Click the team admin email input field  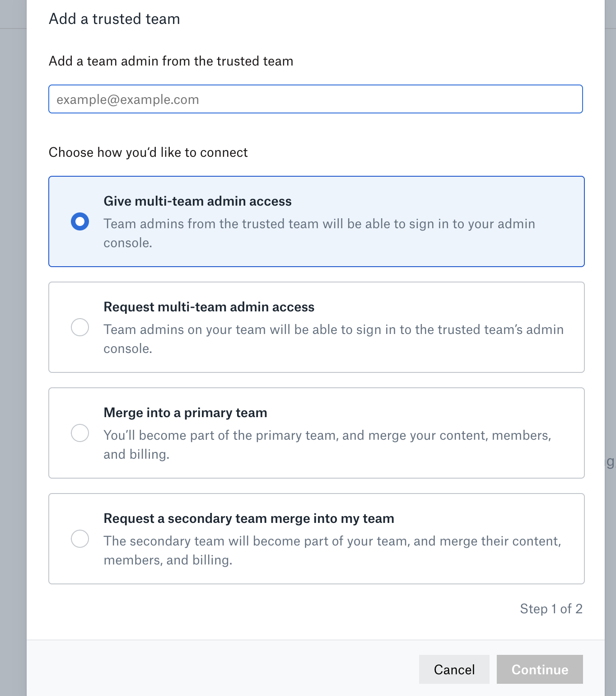[315, 99]
